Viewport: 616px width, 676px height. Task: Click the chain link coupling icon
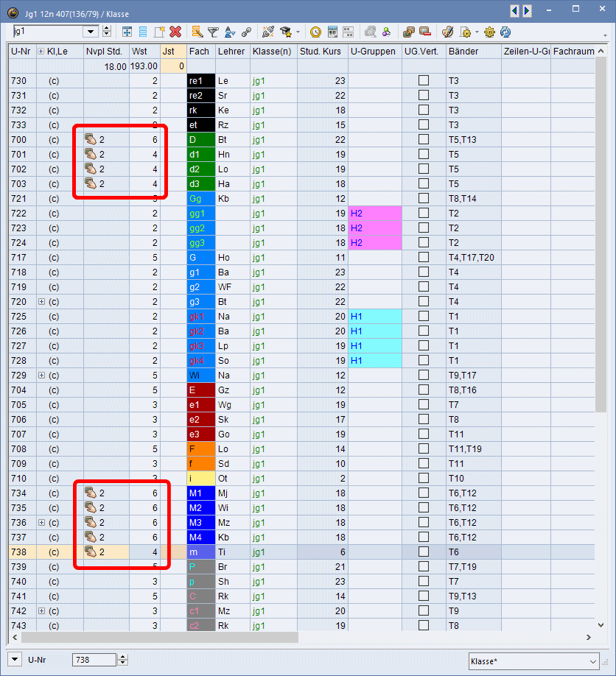(246, 32)
